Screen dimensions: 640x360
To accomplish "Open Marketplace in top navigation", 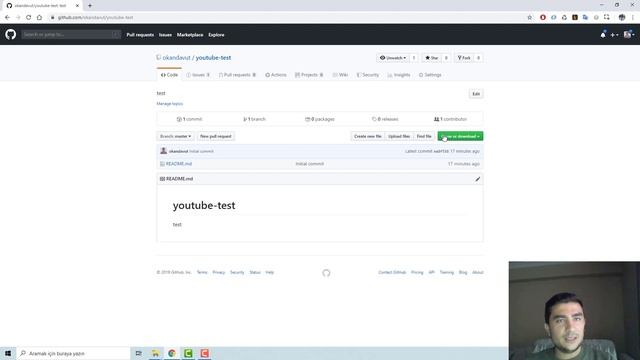I will click(190, 35).
